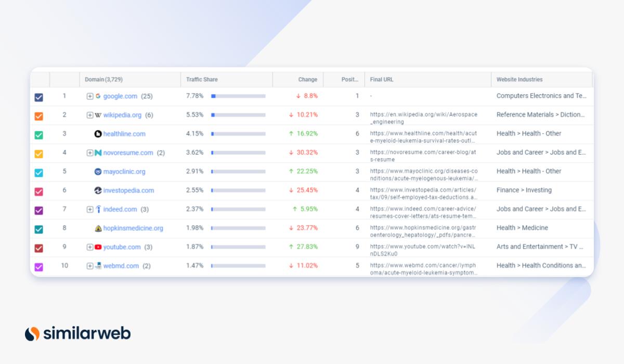The width and height of the screenshot is (624, 364).
Task: Expand the google.com subdomain group
Action: (x=90, y=96)
